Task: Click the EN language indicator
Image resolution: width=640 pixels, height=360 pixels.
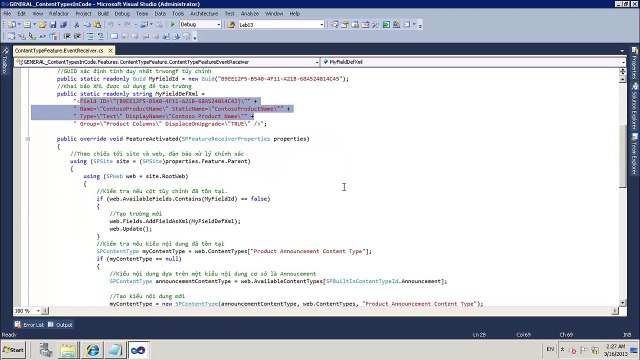Action: (550, 349)
